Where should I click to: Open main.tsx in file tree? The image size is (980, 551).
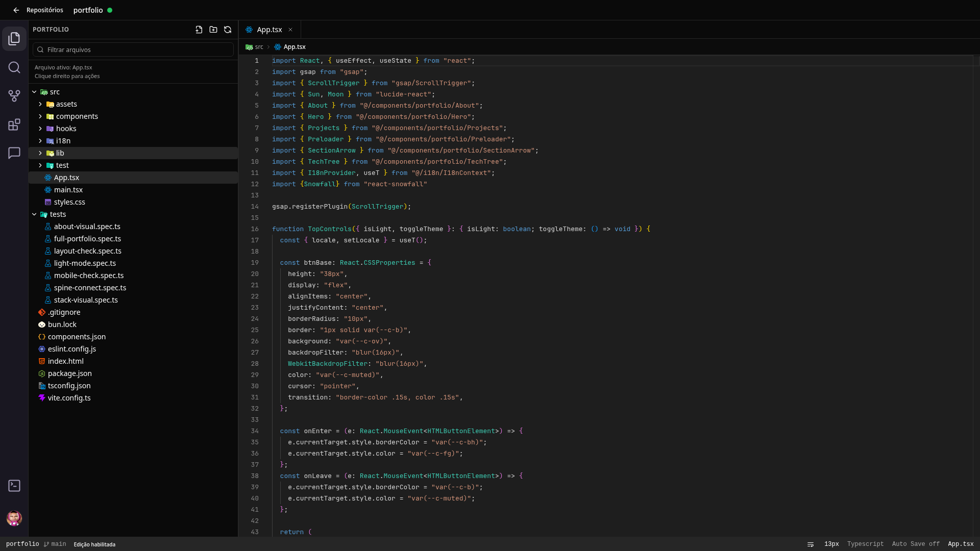point(133,190)
